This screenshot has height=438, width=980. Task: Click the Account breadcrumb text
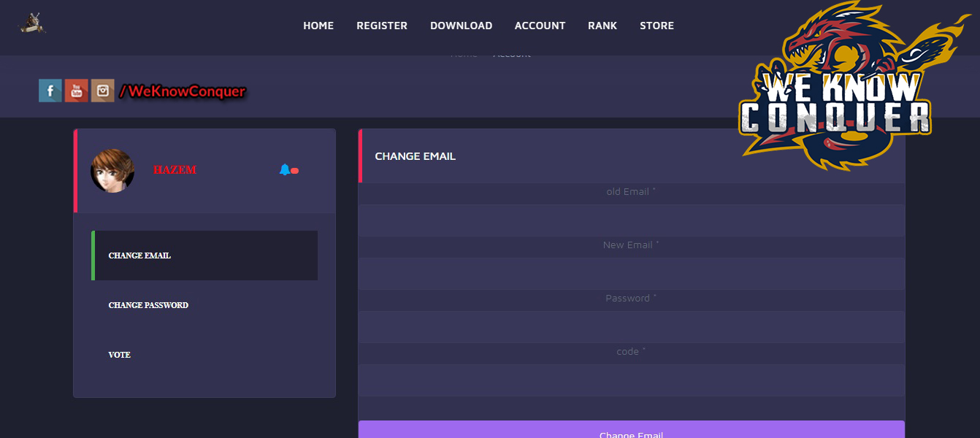click(x=512, y=55)
